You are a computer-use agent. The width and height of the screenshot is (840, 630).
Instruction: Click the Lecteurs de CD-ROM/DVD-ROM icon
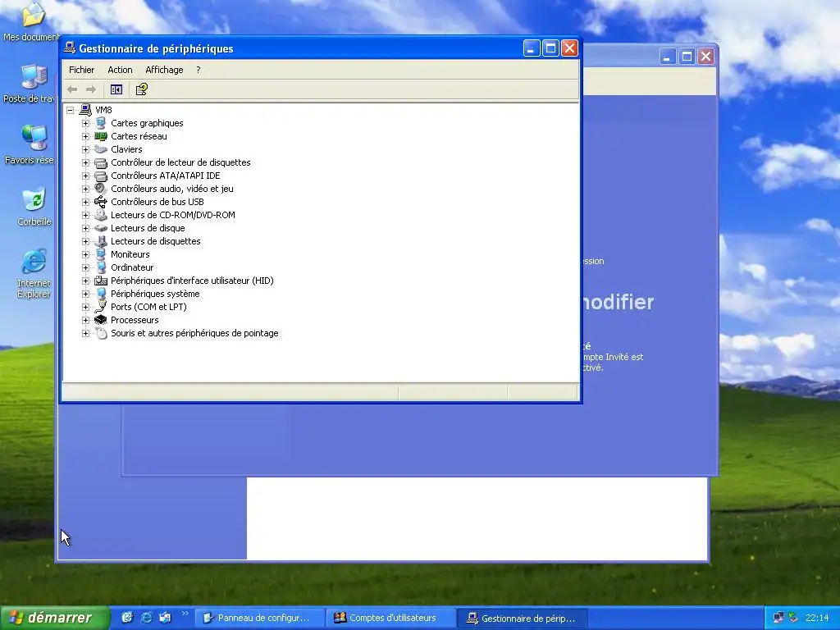[101, 215]
